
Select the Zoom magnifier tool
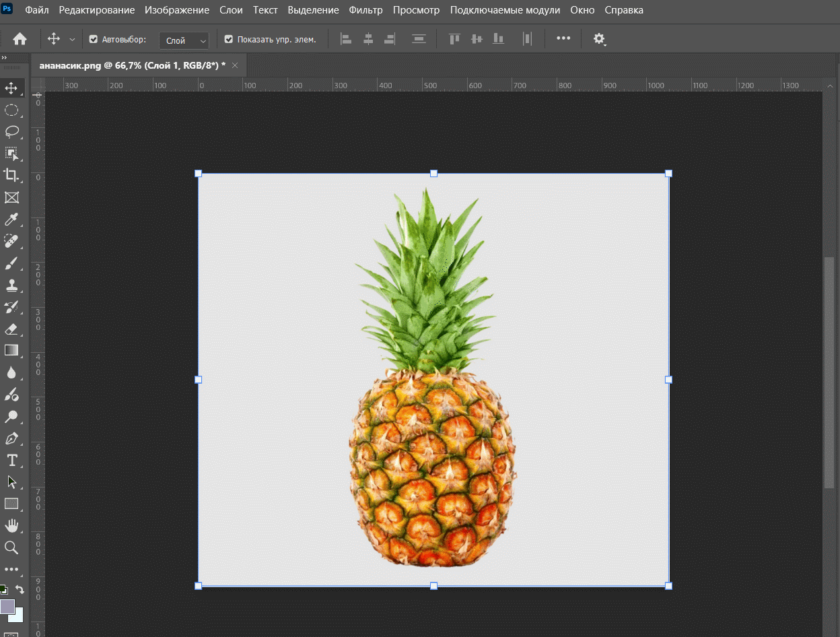pyautogui.click(x=11, y=547)
